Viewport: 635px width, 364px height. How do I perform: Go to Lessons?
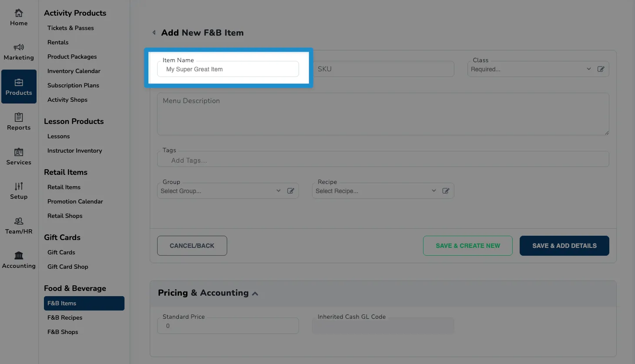point(58,136)
